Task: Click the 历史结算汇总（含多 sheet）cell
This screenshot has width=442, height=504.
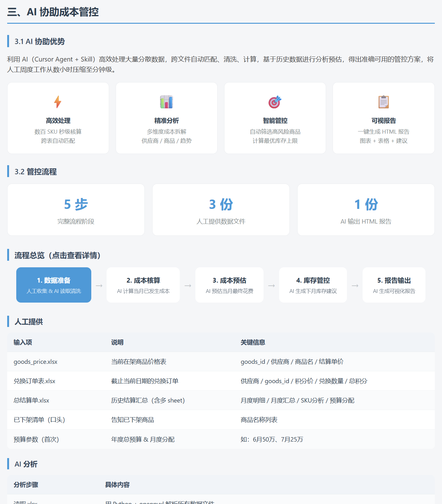Action: (x=148, y=400)
